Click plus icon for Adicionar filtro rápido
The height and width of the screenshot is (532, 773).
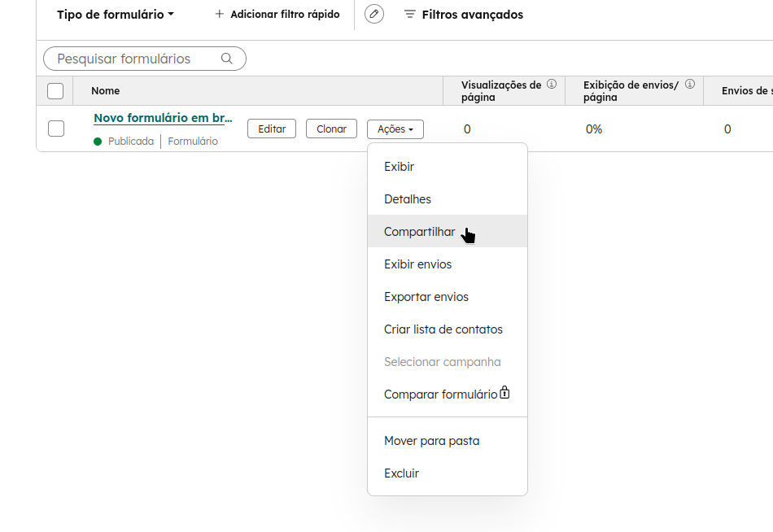click(x=219, y=15)
